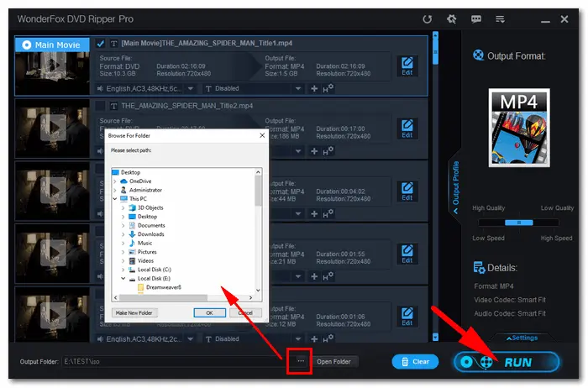
Task: Click the H settings icon in Title2 row
Action: 328,151
